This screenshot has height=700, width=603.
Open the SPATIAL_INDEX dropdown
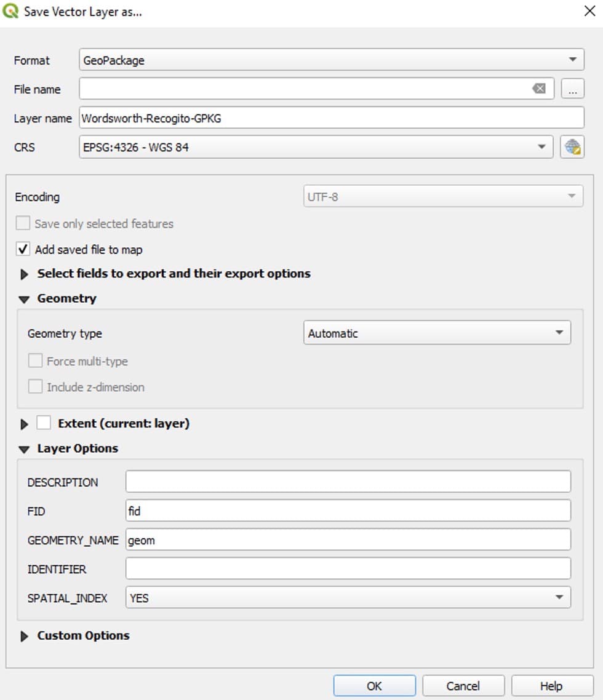tap(348, 597)
